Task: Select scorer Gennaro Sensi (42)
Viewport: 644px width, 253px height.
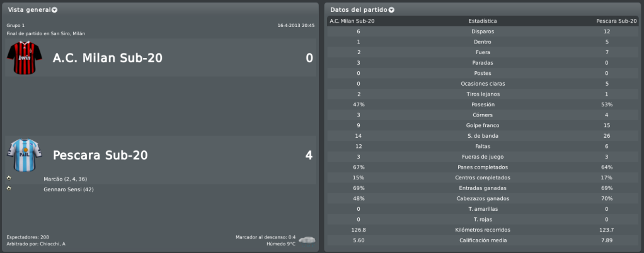Action: coord(69,189)
